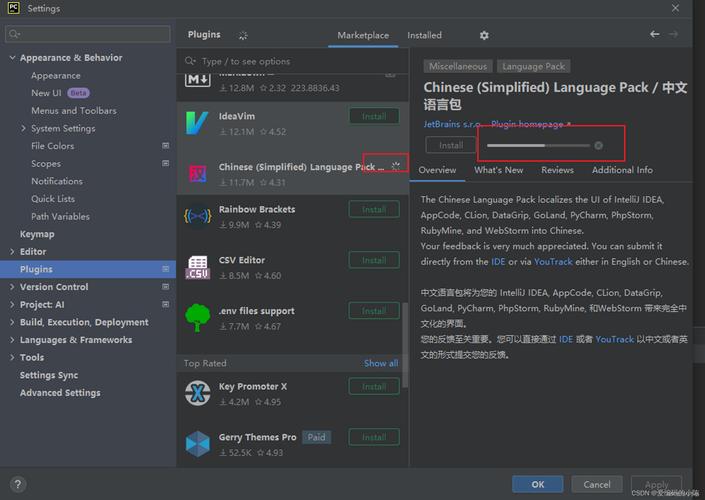Click the project-level marker beside File Colors

[165, 146]
